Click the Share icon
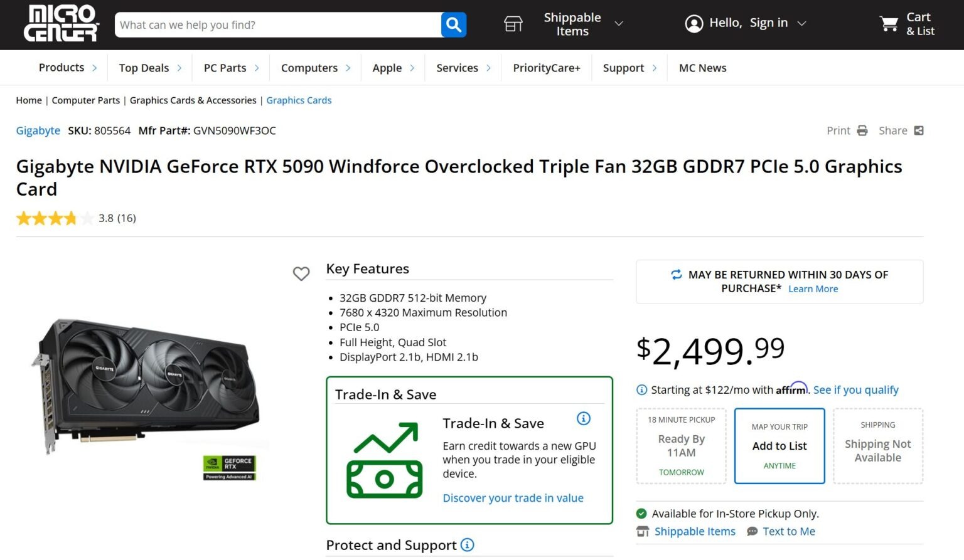964x560 pixels. click(919, 130)
